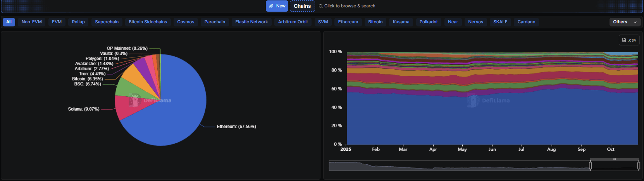Click the BSC green pie slice
This screenshot has width=644, height=181.
pyautogui.click(x=130, y=89)
